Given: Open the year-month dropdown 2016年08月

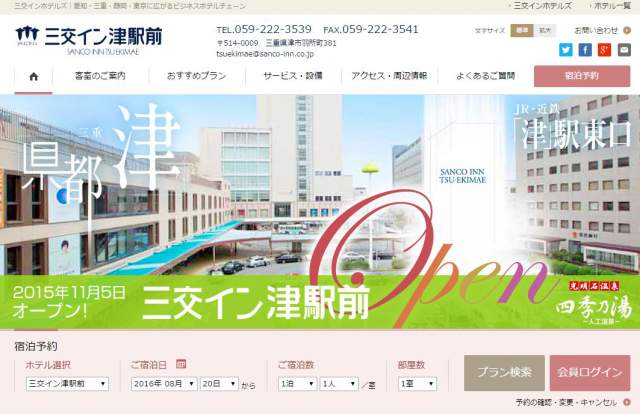Looking at the screenshot, I should (x=164, y=384).
